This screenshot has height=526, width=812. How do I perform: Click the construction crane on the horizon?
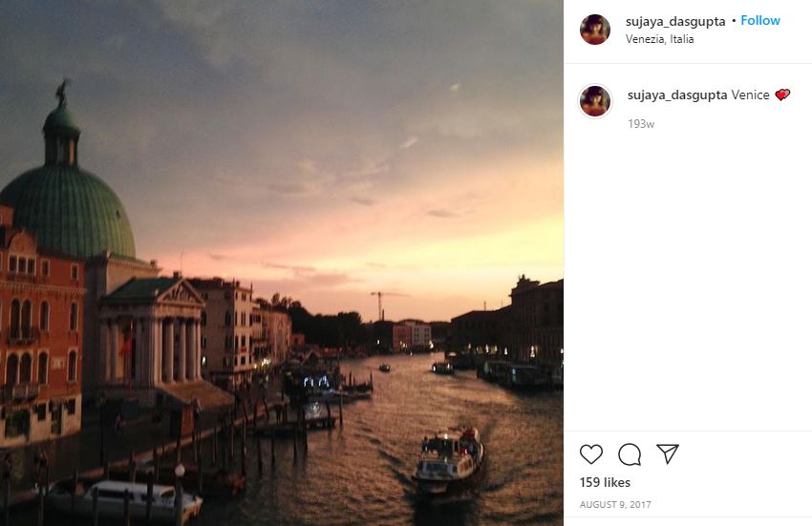coord(382,305)
